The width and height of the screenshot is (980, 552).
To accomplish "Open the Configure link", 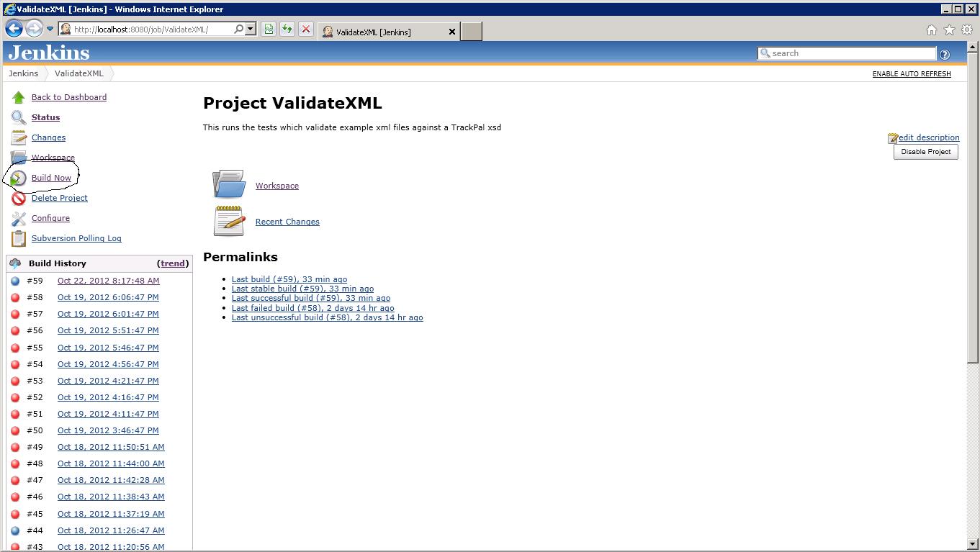I will click(x=50, y=218).
